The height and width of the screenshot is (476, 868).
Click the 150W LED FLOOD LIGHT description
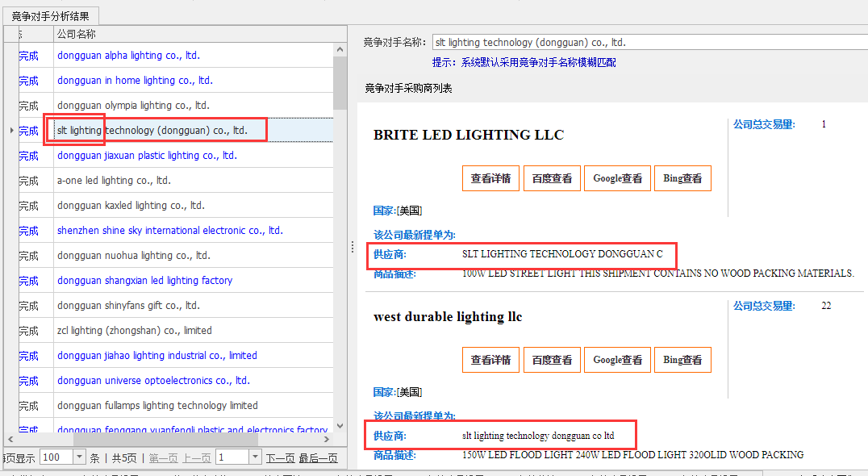point(632,455)
